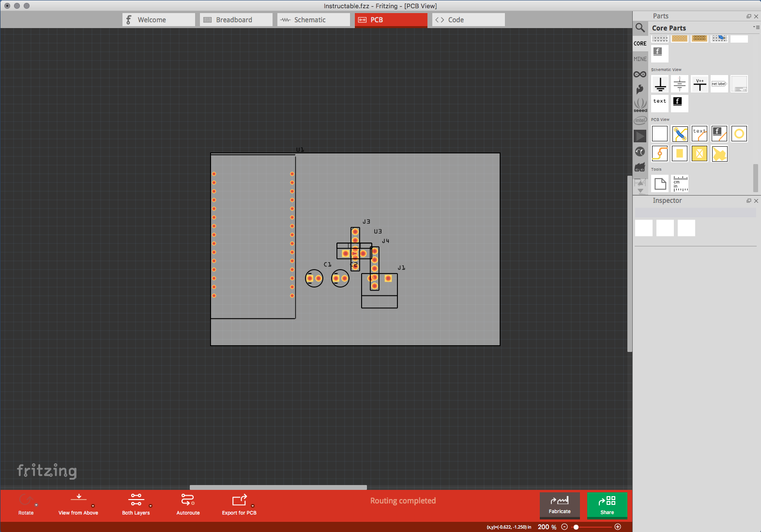Open the Core Parts bin options menu
The width and height of the screenshot is (761, 532).
tap(756, 28)
